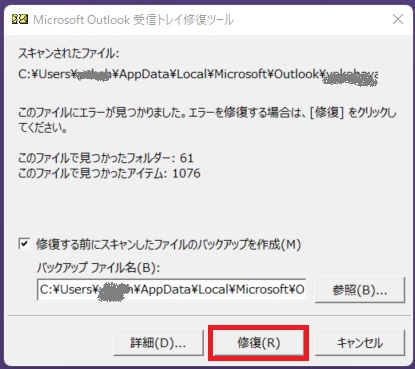Close the Inbox Repair Tool dialog

pyautogui.click(x=398, y=19)
